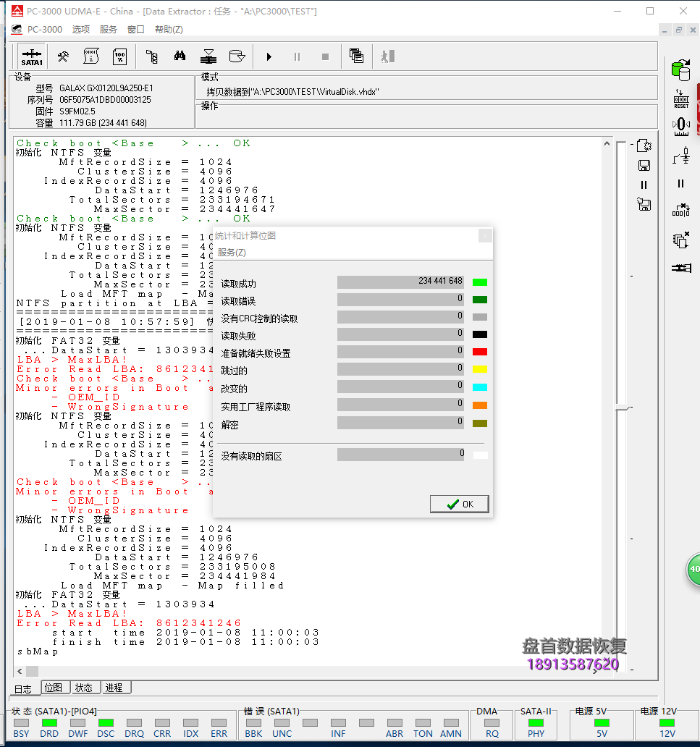This screenshot has height=747, width=700.
Task: Click the bright green 读取成功 color swatch
Action: pyautogui.click(x=479, y=282)
